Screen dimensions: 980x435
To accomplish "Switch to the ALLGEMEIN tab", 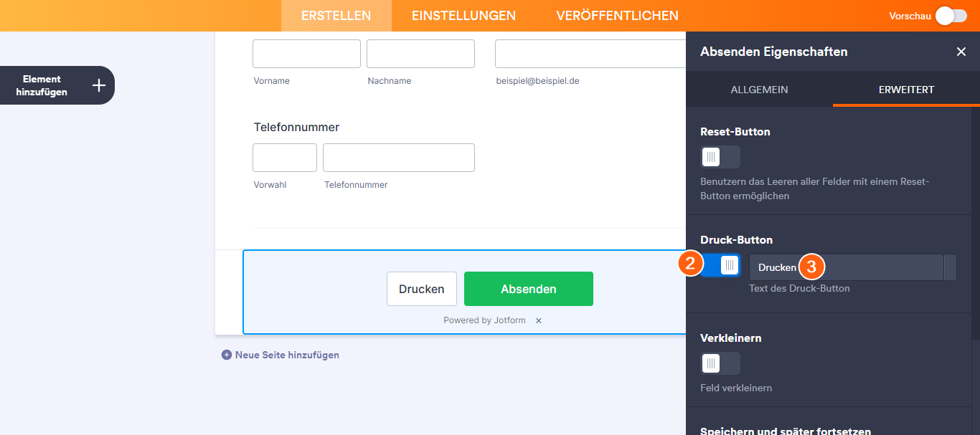I will [x=759, y=90].
